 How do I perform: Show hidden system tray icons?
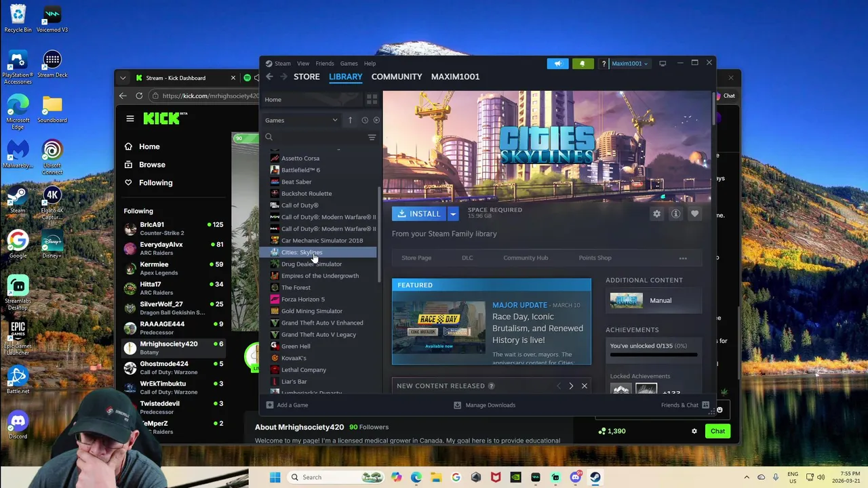[x=747, y=477]
